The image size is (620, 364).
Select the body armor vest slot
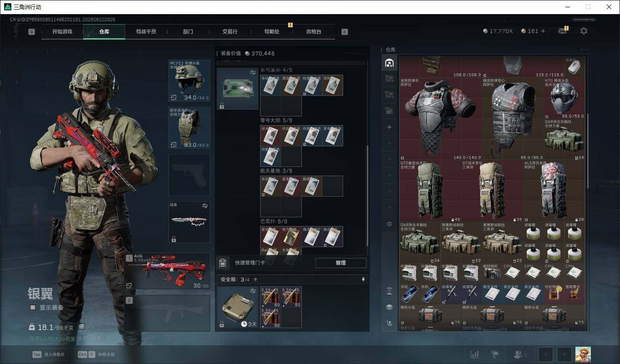pos(189,128)
